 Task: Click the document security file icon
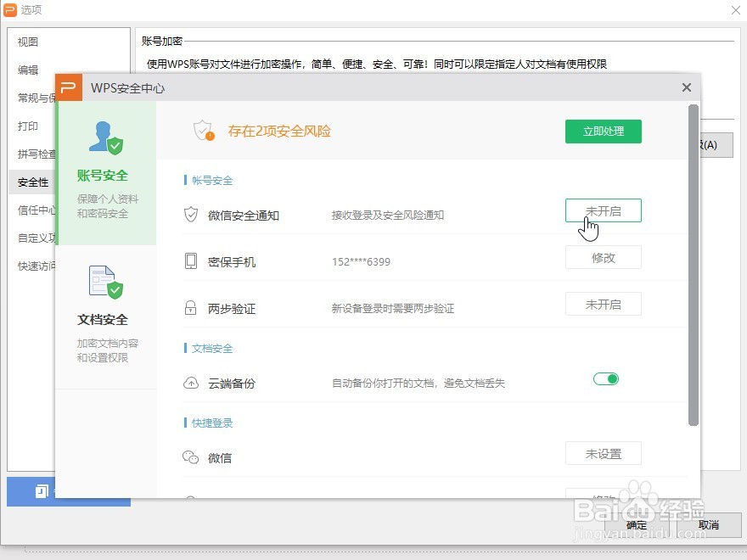(106, 283)
